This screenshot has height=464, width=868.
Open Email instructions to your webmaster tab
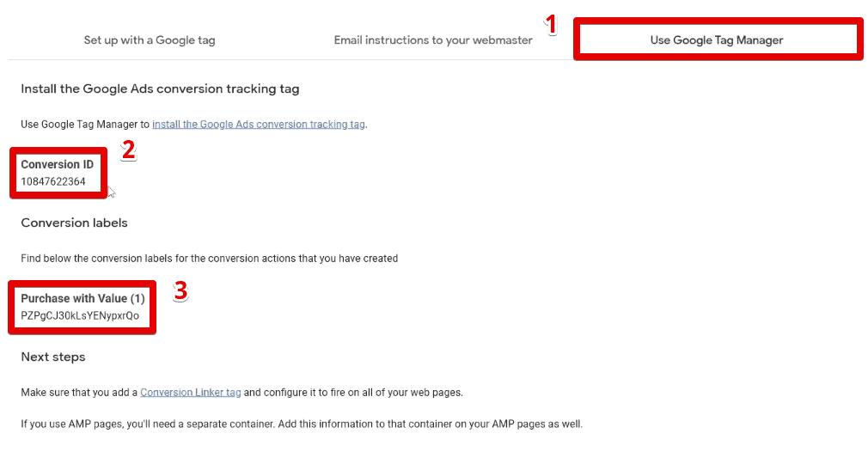(x=433, y=40)
